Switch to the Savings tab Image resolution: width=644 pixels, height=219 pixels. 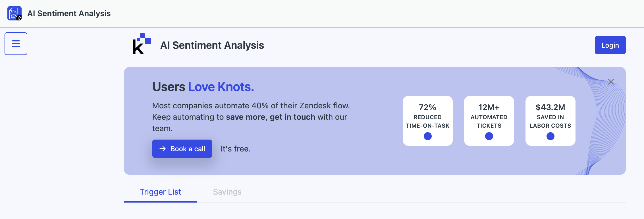227,192
